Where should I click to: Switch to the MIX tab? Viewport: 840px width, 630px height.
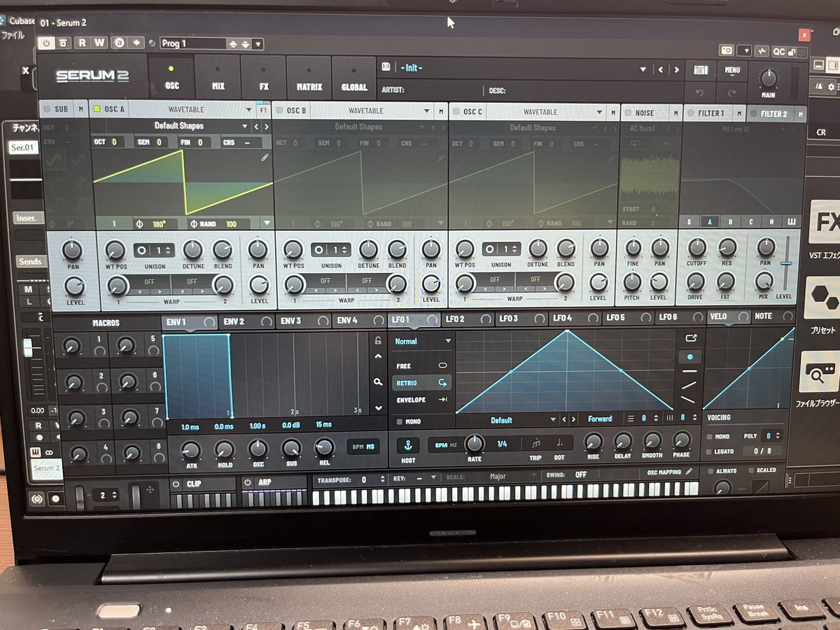click(218, 78)
